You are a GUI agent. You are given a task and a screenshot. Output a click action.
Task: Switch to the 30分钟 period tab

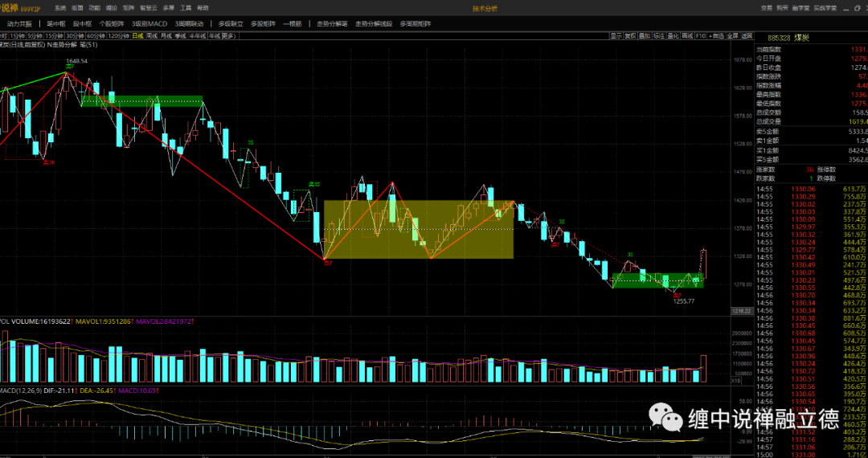[x=75, y=36]
